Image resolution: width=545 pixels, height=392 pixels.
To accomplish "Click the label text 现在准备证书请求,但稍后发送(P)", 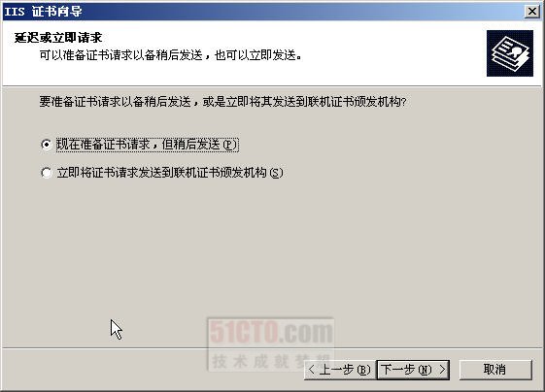I will pyautogui.click(x=147, y=145).
